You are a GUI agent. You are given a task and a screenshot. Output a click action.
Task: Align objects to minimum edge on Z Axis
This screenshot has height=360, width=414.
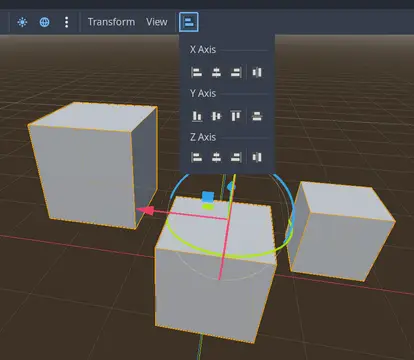click(x=196, y=157)
